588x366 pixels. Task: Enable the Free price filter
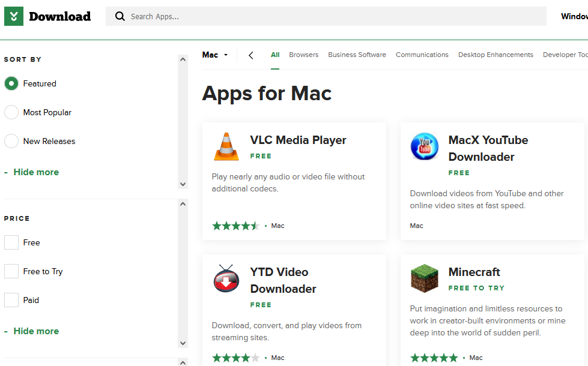pos(11,242)
